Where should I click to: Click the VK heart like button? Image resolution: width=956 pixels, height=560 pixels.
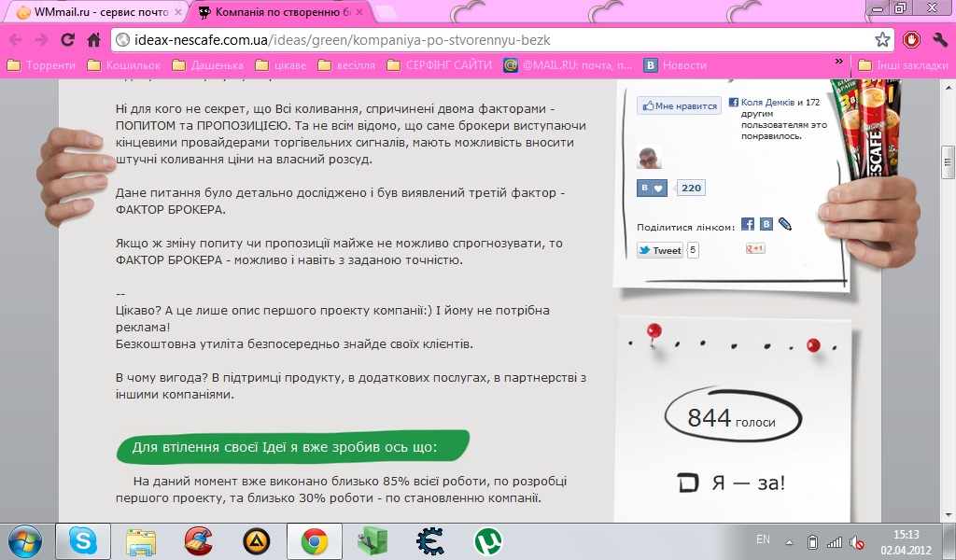(652, 188)
